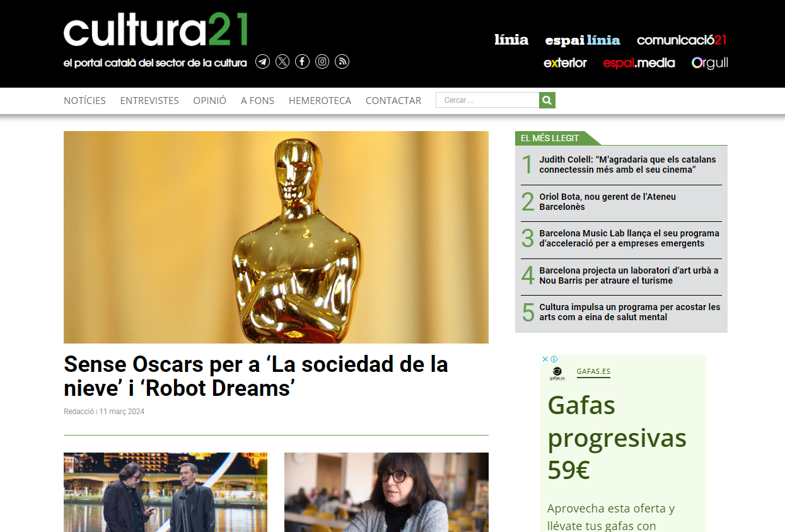Click the 'Gafas progresivas 59€' ad headline
Viewport: 785px width, 532px height.
click(x=617, y=437)
